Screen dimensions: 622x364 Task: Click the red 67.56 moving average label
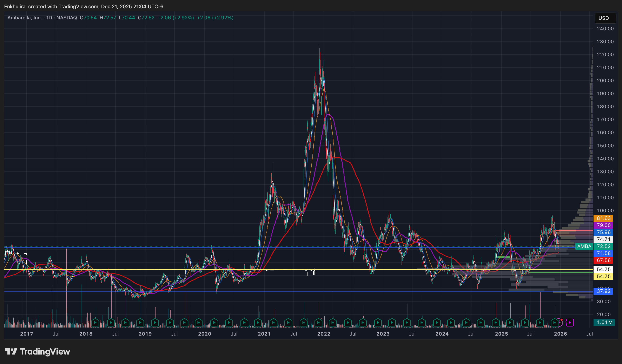(x=603, y=260)
